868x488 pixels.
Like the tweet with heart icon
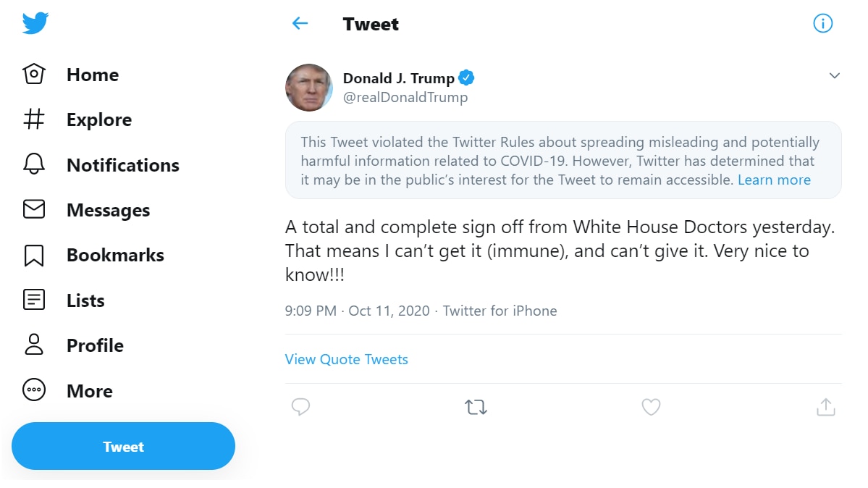651,408
